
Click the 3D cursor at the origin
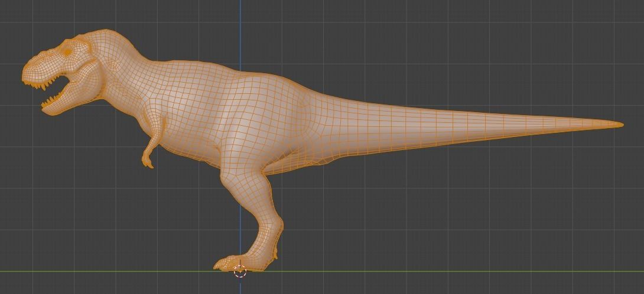(240, 272)
